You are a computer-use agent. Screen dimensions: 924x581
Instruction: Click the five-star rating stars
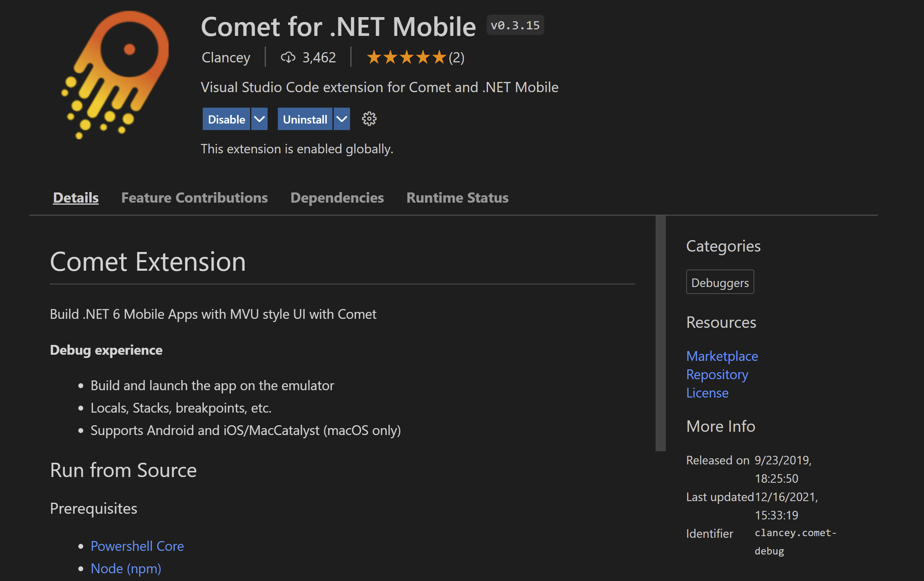pyautogui.click(x=406, y=57)
